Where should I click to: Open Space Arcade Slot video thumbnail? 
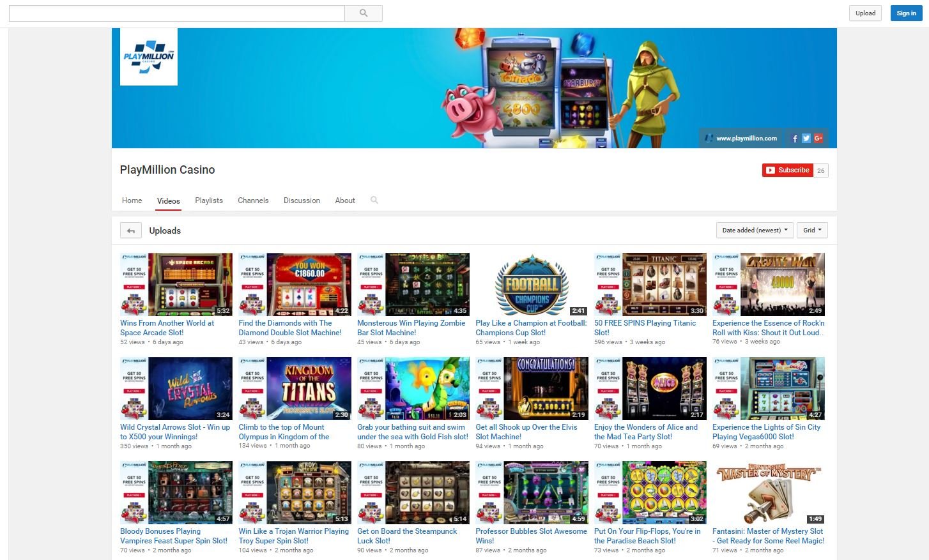tap(176, 284)
